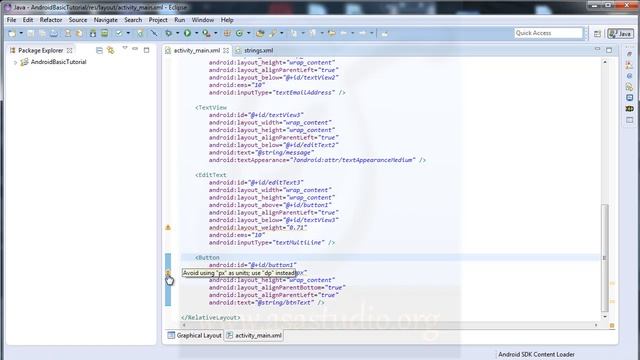The width and height of the screenshot is (640, 360).
Task: Click the Open Perspective icon
Action: [597, 34]
